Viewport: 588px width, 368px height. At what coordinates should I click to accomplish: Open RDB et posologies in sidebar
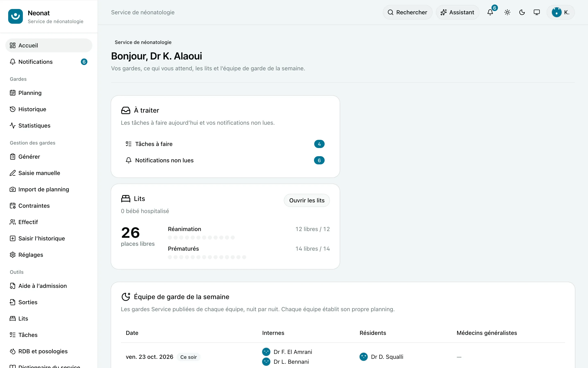(49, 351)
